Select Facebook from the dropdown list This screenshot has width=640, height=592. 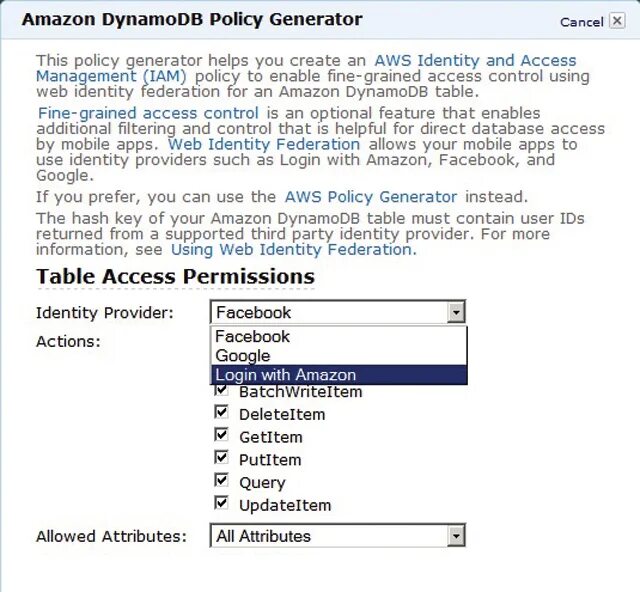252,337
